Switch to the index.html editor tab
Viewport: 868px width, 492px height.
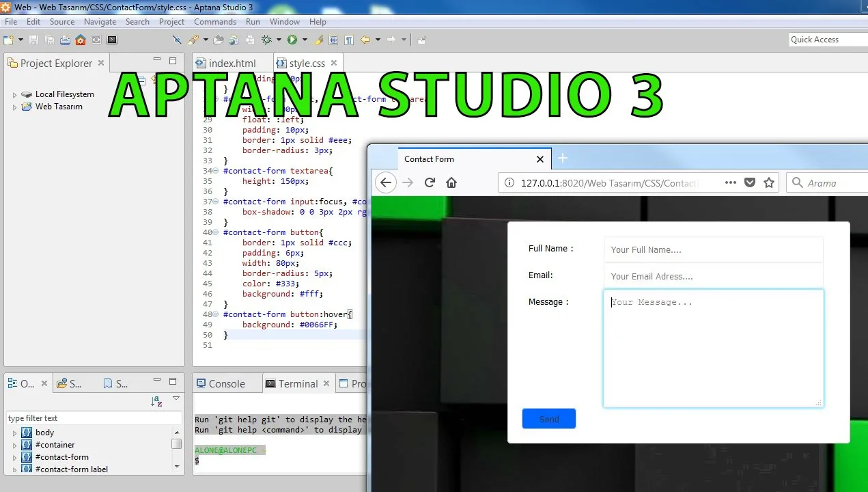(x=232, y=63)
